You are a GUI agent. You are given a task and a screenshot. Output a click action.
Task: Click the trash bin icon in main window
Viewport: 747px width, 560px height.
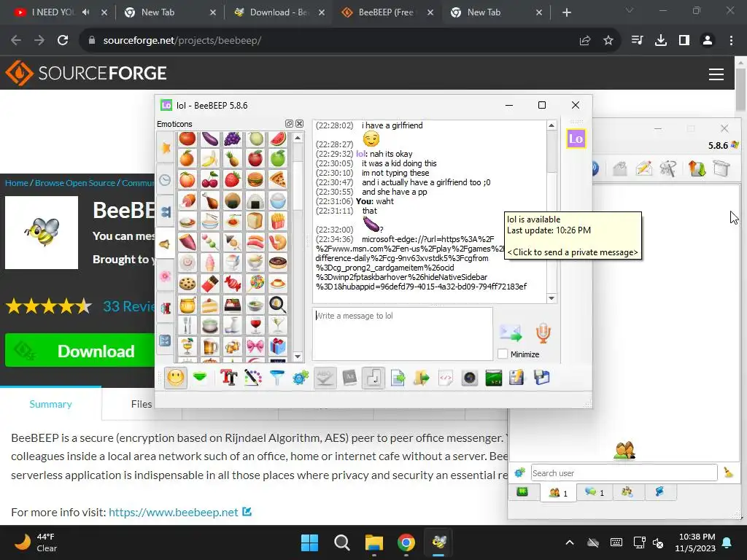click(x=721, y=168)
